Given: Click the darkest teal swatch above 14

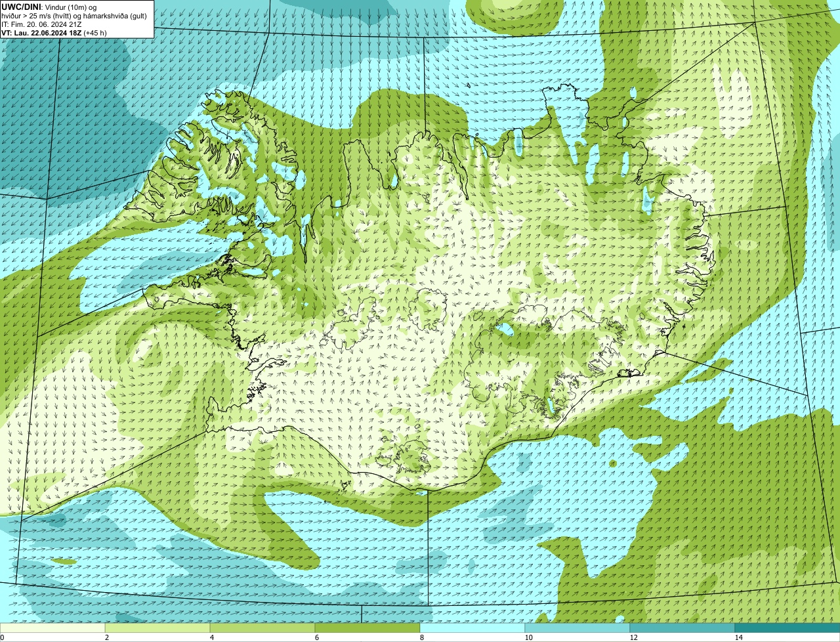Looking at the screenshot, I should point(787,628).
